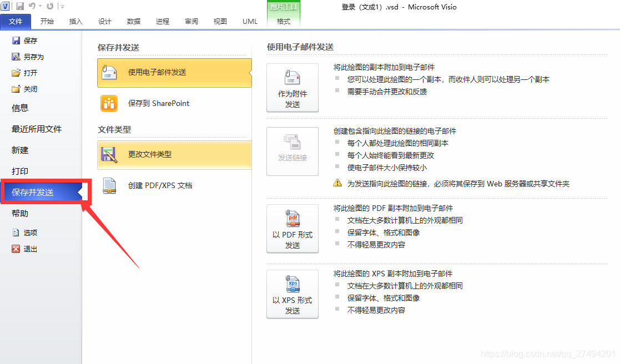Viewport: 620px width, 364px height.
Task: Select 创建 PDF/XPS 文档
Action: click(161, 185)
